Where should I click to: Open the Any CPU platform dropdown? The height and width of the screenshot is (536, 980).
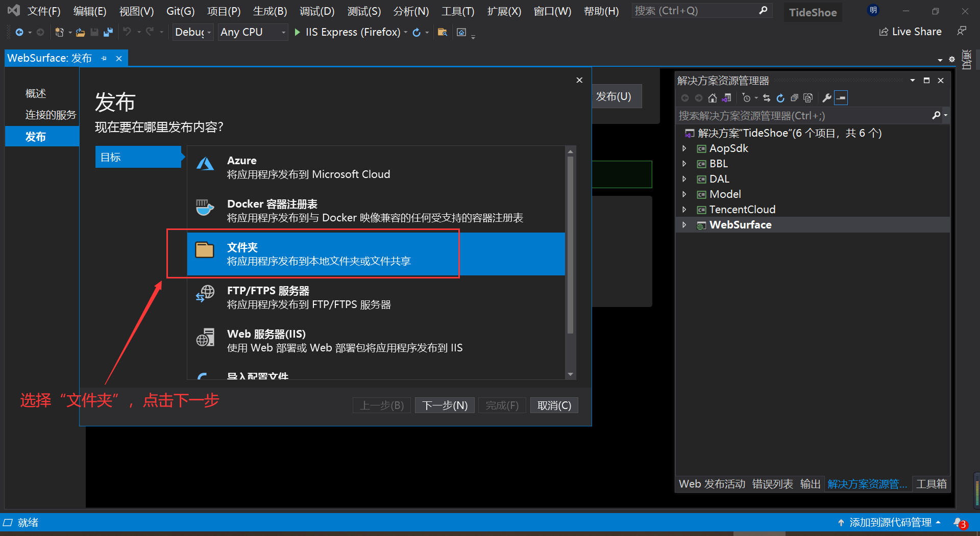click(253, 32)
